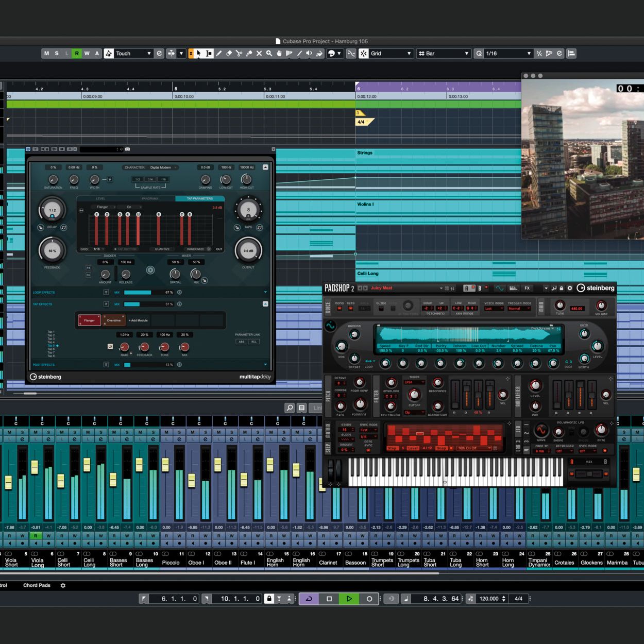Toggle Padshop Mono switch
The image size is (644, 644).
coord(340,309)
